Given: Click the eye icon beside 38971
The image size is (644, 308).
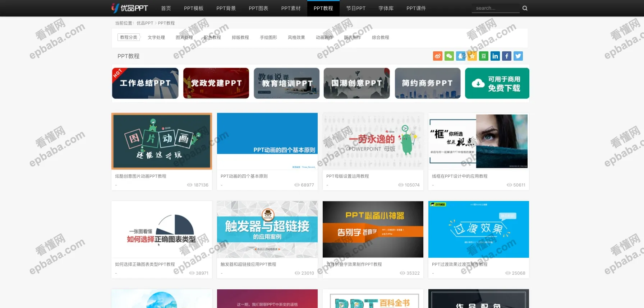Looking at the screenshot, I should click(192, 273).
